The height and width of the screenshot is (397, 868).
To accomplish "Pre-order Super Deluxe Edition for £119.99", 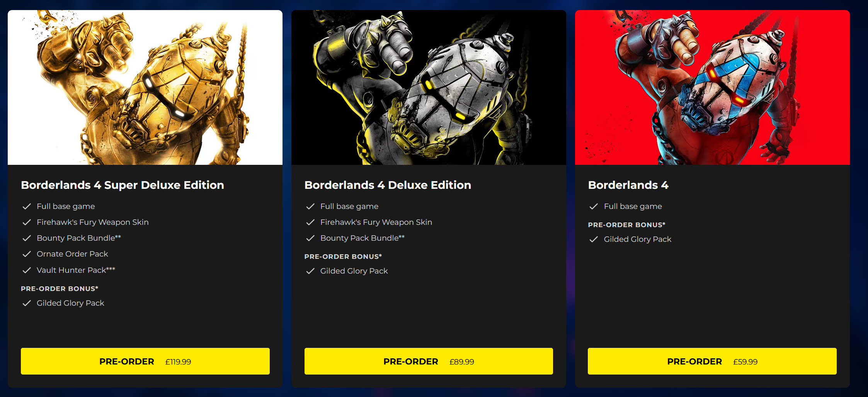I will click(145, 361).
